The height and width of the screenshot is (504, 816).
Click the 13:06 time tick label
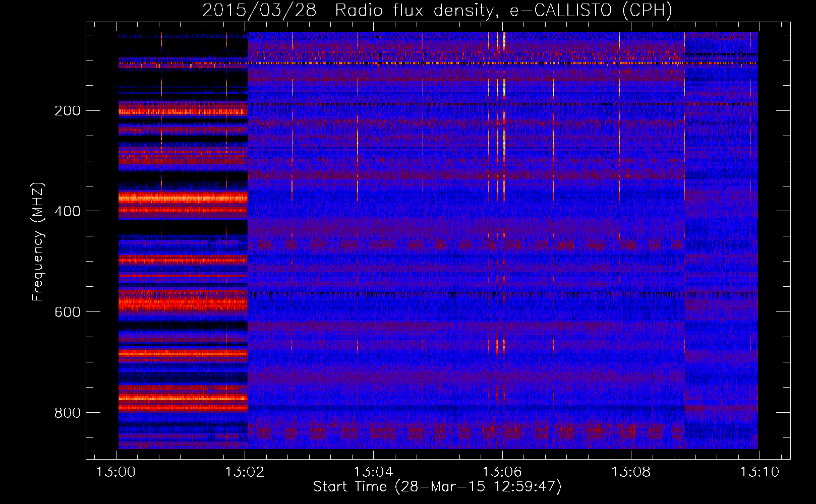pyautogui.click(x=502, y=472)
